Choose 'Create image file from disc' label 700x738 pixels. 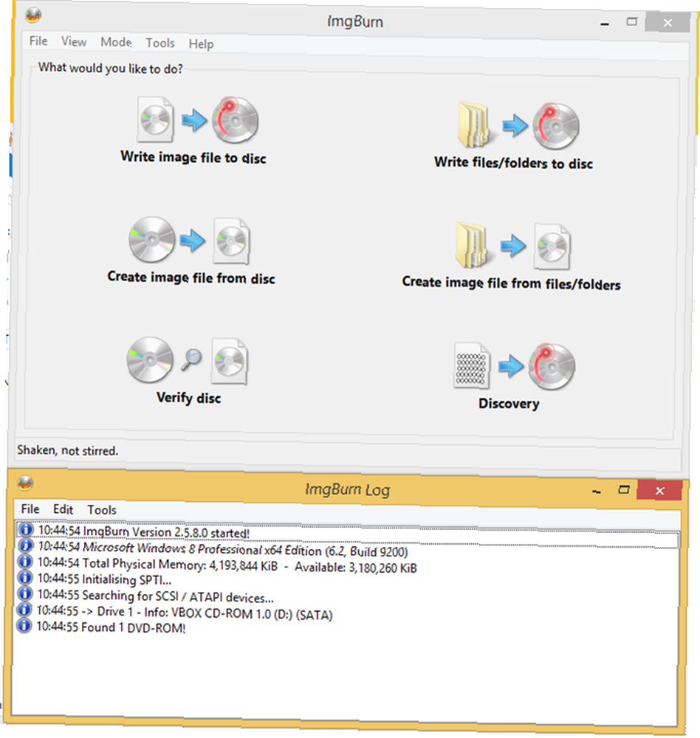click(191, 277)
